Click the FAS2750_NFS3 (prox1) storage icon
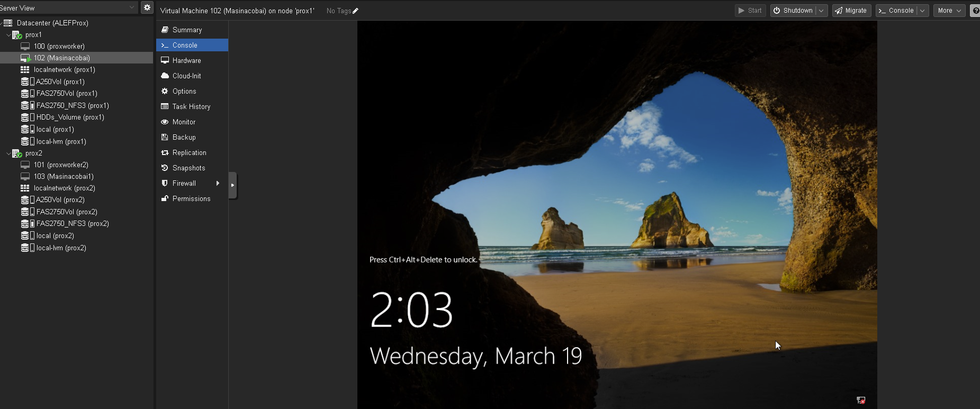 click(x=28, y=105)
